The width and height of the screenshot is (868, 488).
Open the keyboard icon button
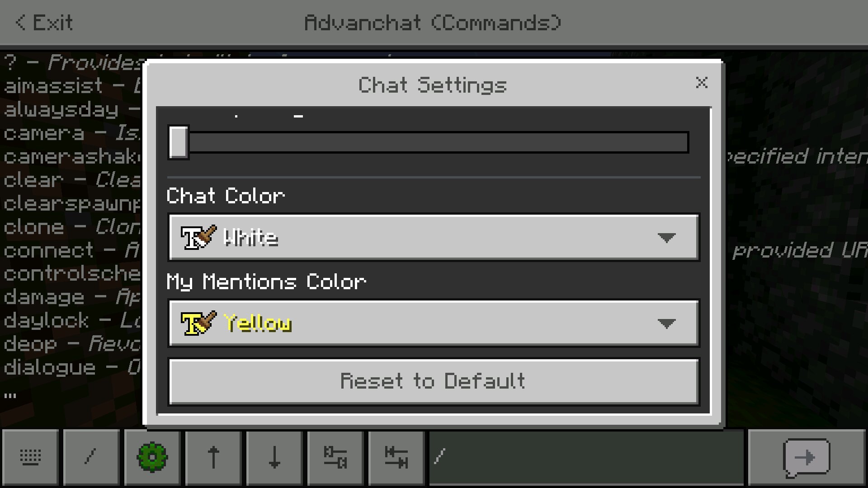click(x=31, y=458)
